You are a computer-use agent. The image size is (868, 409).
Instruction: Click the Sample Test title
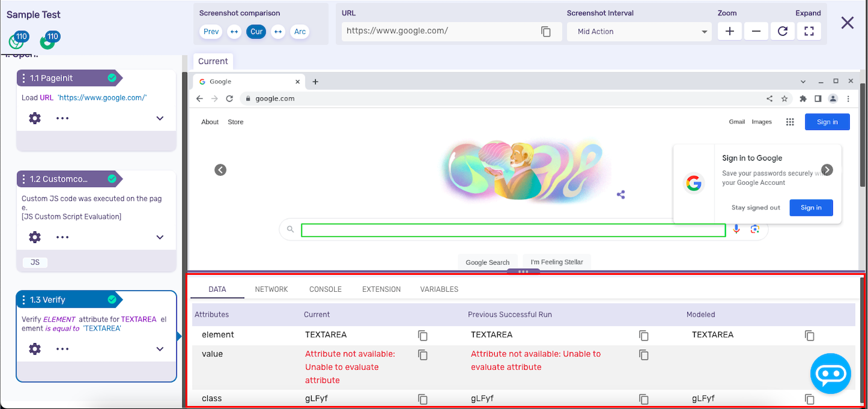[x=34, y=14]
